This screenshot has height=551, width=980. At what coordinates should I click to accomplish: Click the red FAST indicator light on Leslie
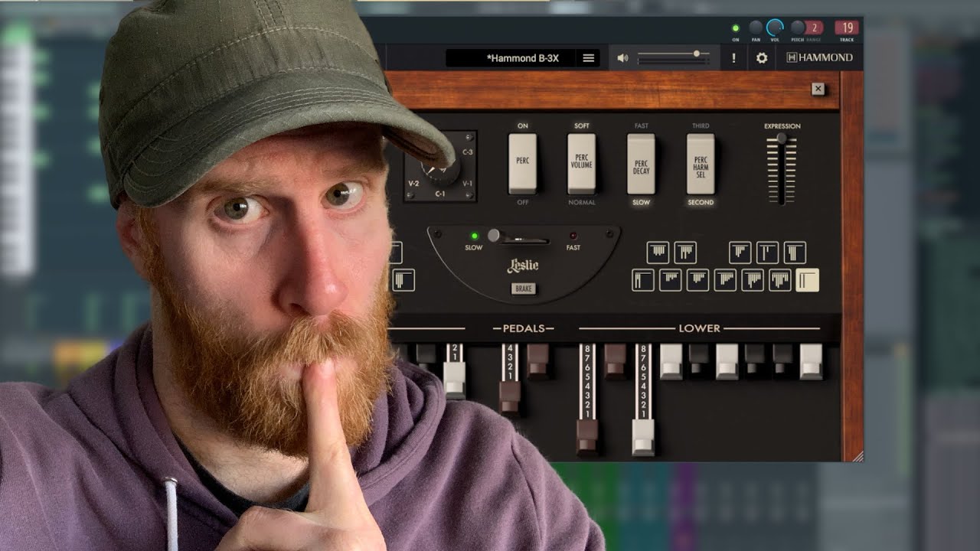point(573,236)
